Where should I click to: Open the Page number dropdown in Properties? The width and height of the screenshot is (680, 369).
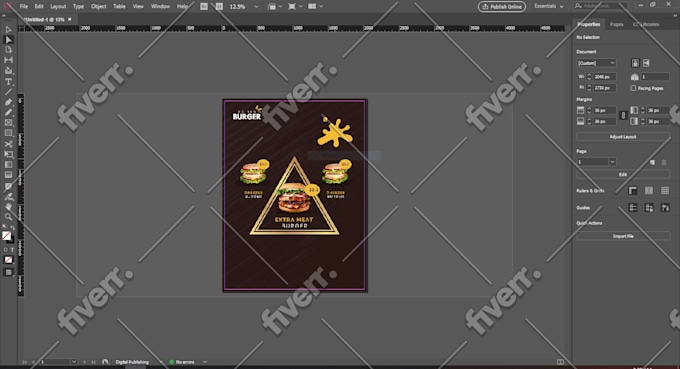[x=612, y=162]
